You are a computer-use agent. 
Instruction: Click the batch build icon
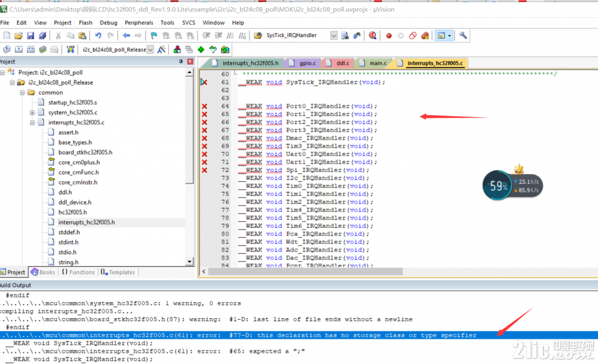click(43, 49)
